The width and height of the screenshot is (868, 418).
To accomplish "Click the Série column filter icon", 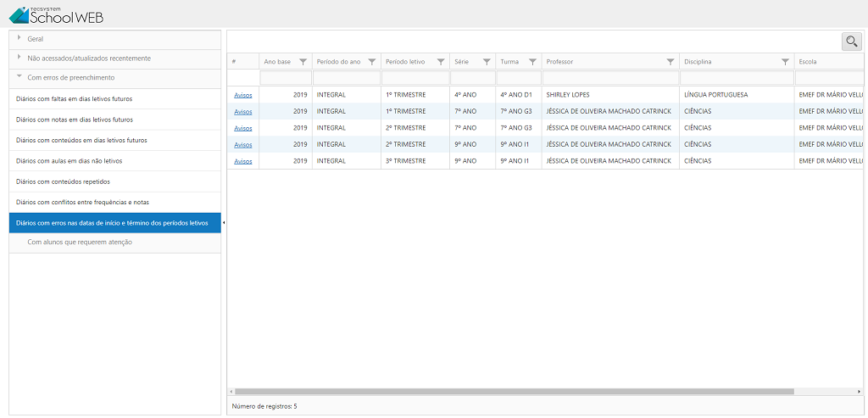I will tap(487, 62).
